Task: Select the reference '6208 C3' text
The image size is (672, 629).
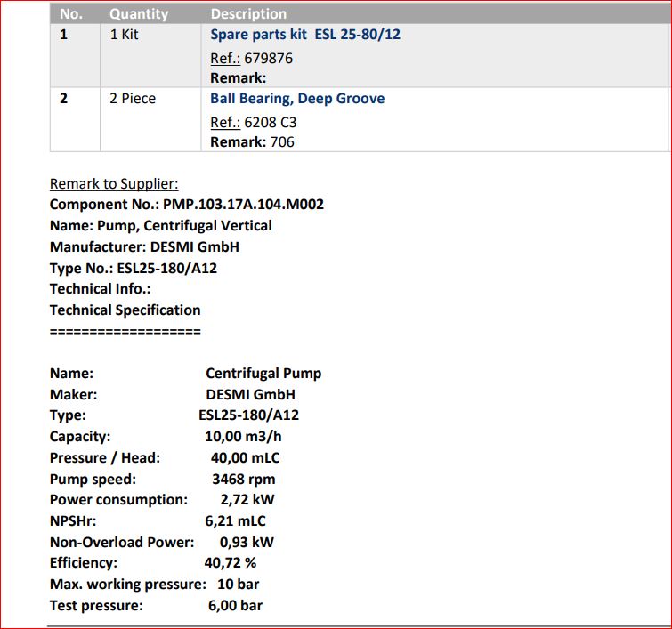Action: [x=271, y=122]
